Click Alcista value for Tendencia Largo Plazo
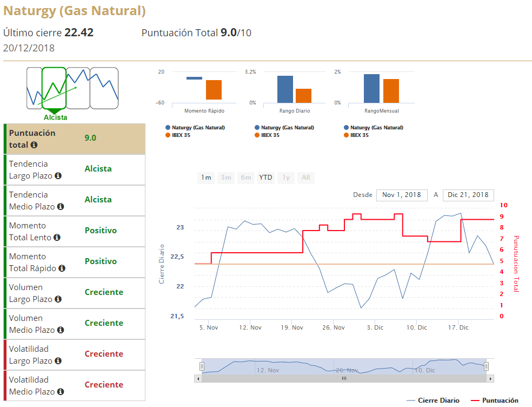Screen dimensions: 532x407 [98, 169]
